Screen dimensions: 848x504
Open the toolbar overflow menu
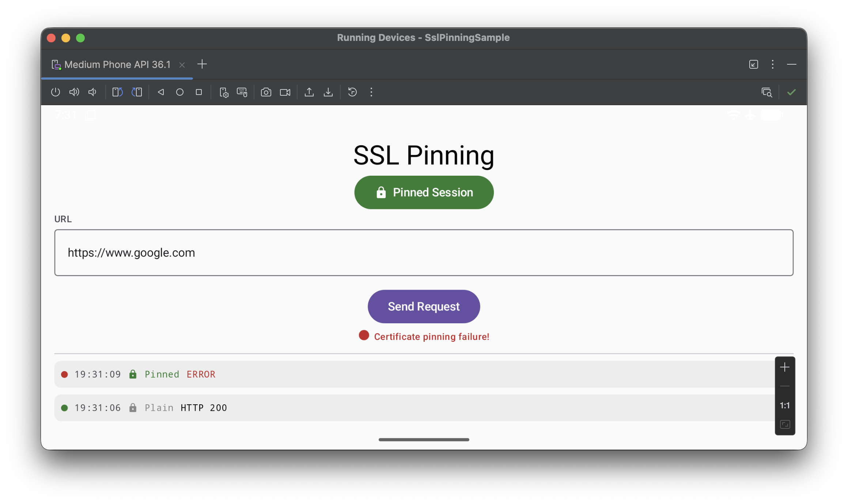coord(371,92)
